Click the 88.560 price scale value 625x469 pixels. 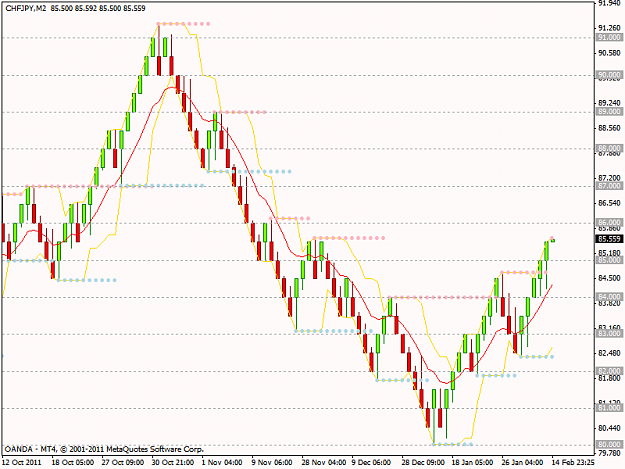610,128
